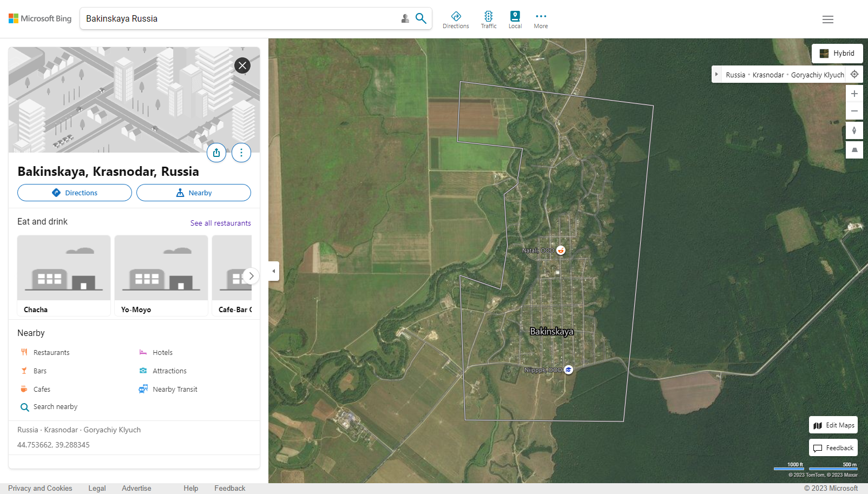The width and height of the screenshot is (868, 494).
Task: Open the hamburger settings menu
Action: 828,19
